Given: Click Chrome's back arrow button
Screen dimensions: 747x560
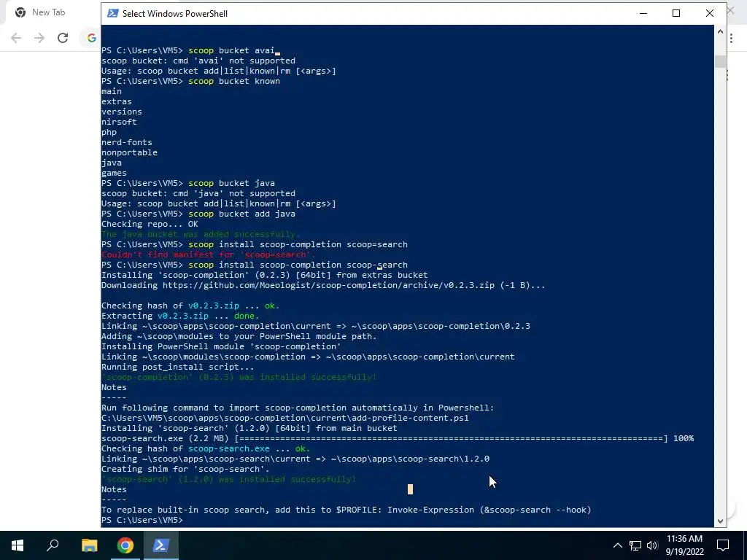Looking at the screenshot, I should pos(16,38).
